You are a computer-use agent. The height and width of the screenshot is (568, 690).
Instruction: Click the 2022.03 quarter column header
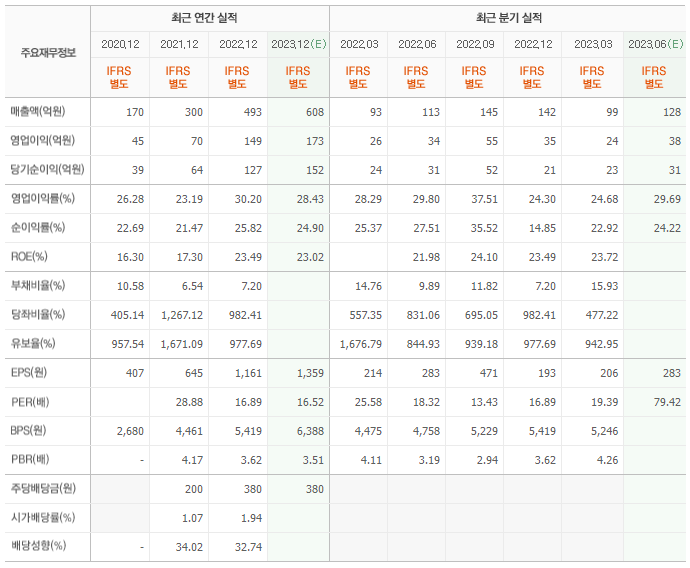pyautogui.click(x=359, y=44)
